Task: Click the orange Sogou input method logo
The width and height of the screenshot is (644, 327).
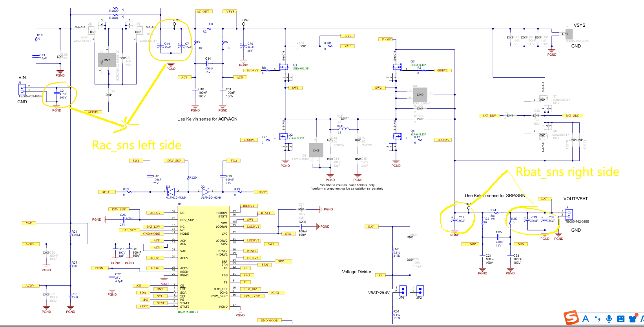Action: coord(571,318)
